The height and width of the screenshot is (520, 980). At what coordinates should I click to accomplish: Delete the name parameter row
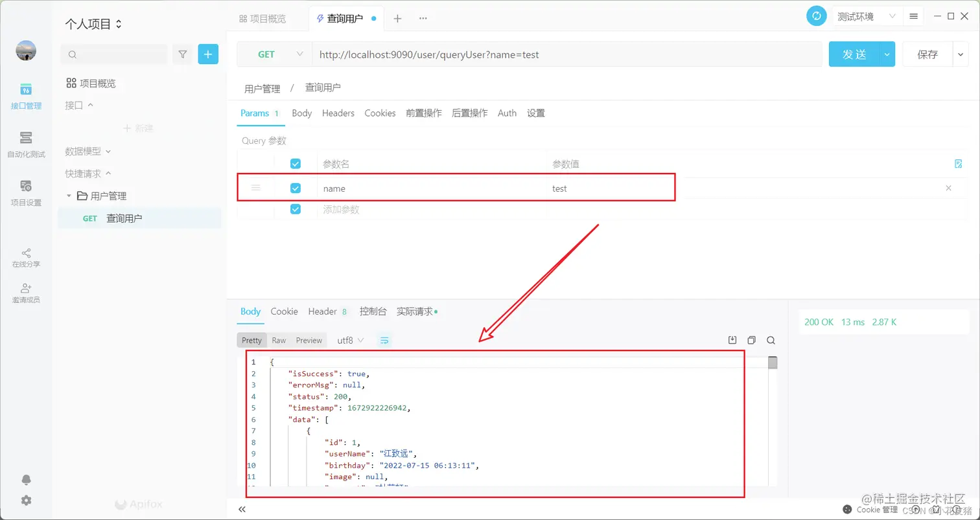pyautogui.click(x=949, y=188)
